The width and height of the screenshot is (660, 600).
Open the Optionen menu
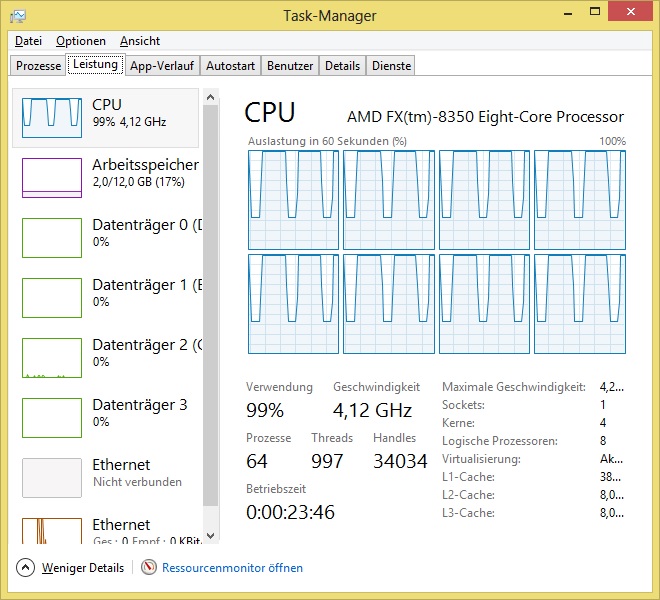pyautogui.click(x=81, y=41)
